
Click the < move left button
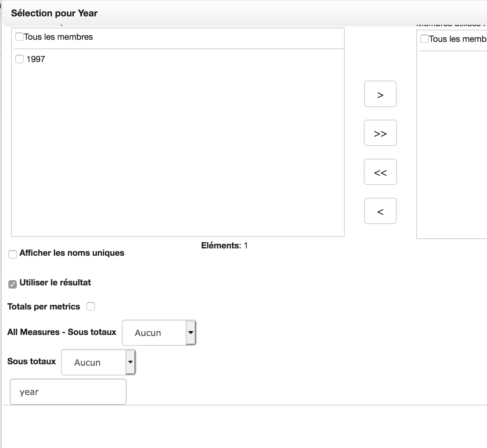[380, 211]
